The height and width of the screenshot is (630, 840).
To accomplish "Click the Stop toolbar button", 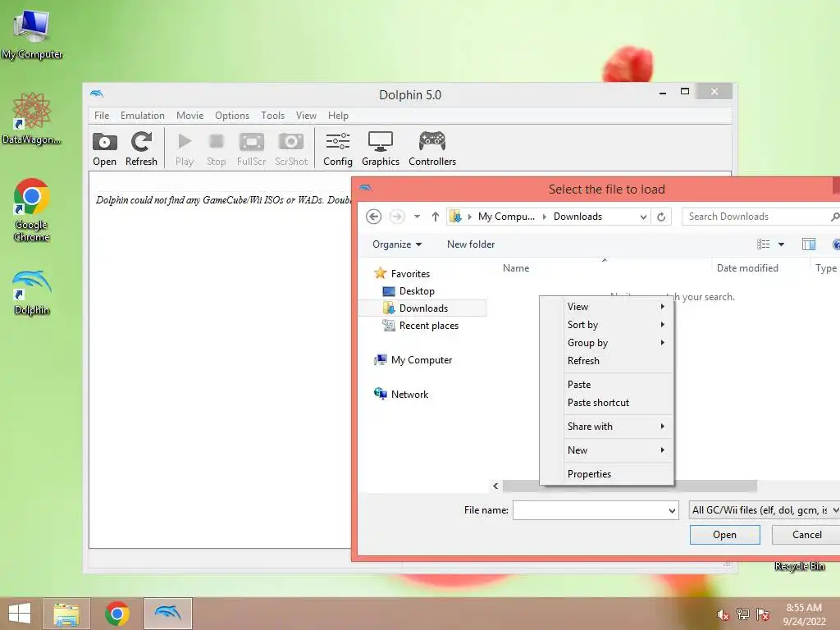I will click(x=217, y=148).
